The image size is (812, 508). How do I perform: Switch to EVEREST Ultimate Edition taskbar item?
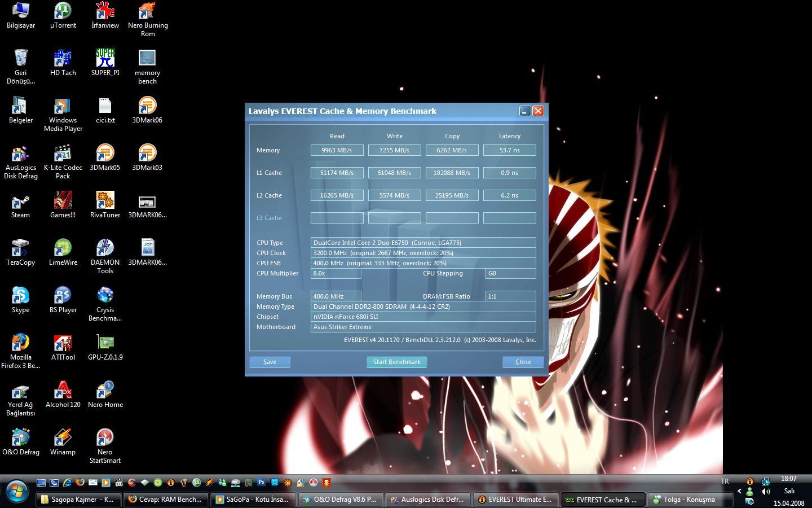coord(515,500)
